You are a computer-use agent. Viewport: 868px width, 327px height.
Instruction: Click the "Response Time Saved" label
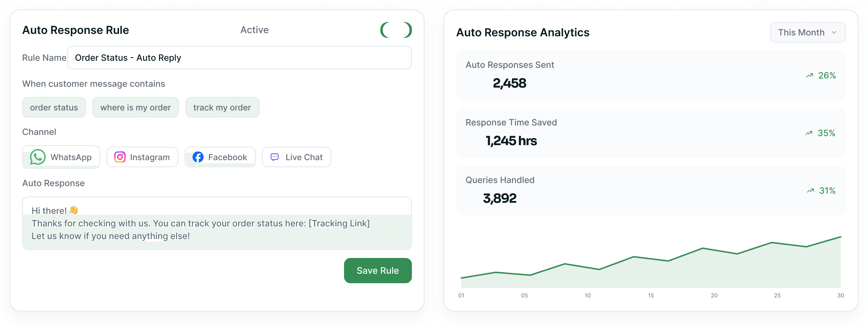pos(511,123)
